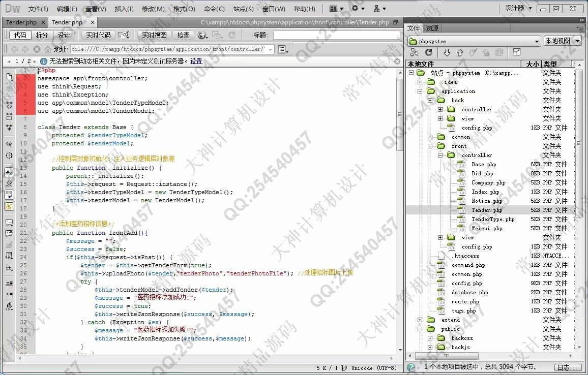Image resolution: width=588 pixels, height=375 pixels.
Task: Toggle Live Code (实时代码)
Action: click(98, 35)
